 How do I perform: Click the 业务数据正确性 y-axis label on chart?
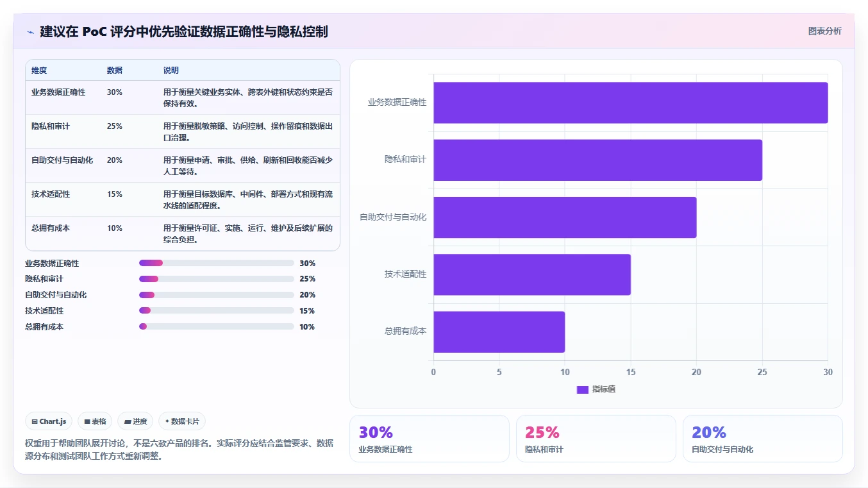(x=397, y=102)
